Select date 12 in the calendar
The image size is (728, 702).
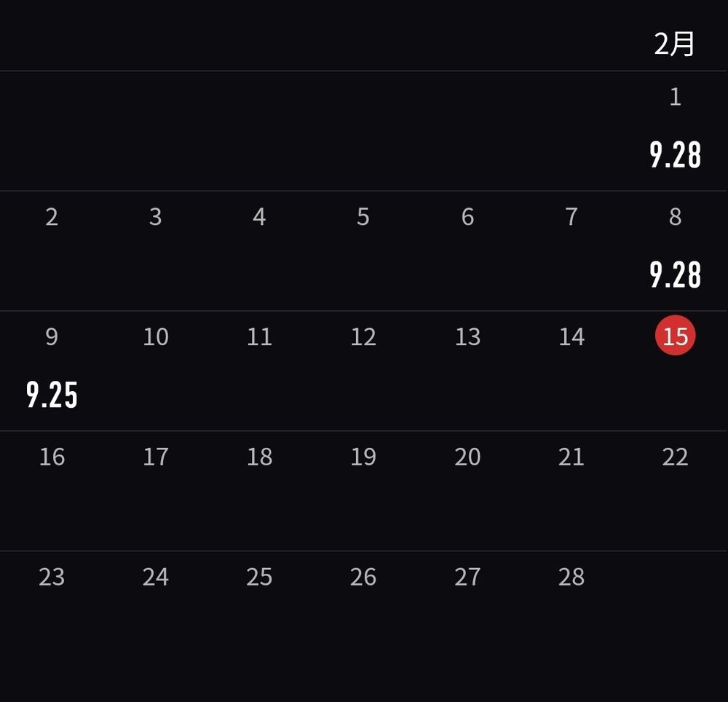pos(363,336)
